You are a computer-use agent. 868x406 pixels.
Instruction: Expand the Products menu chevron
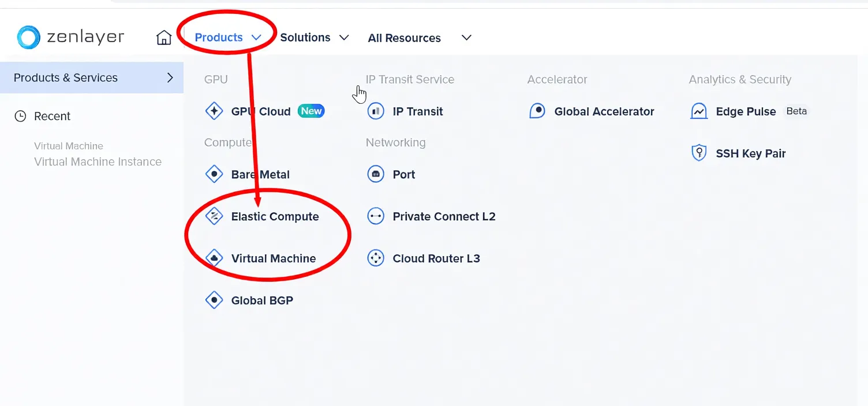click(256, 37)
